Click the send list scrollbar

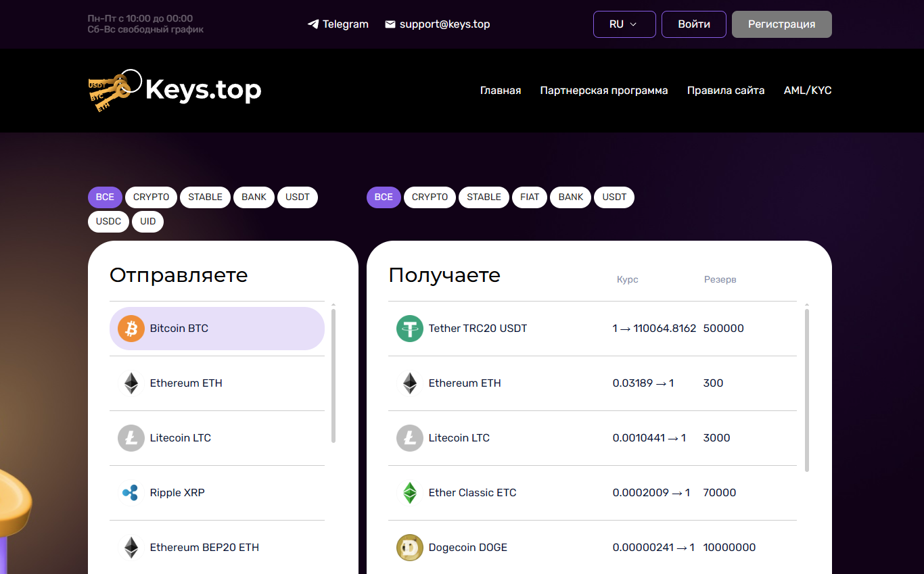pyautogui.click(x=333, y=375)
